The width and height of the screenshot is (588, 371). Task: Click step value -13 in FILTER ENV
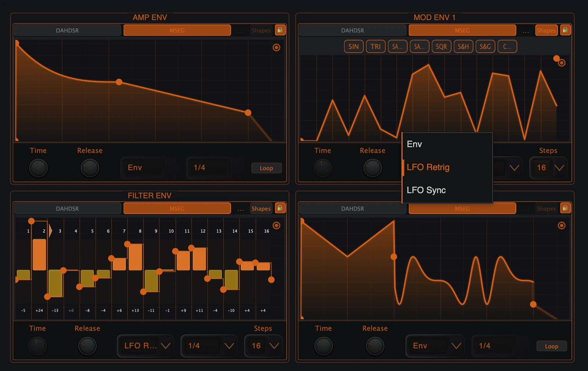point(55,311)
